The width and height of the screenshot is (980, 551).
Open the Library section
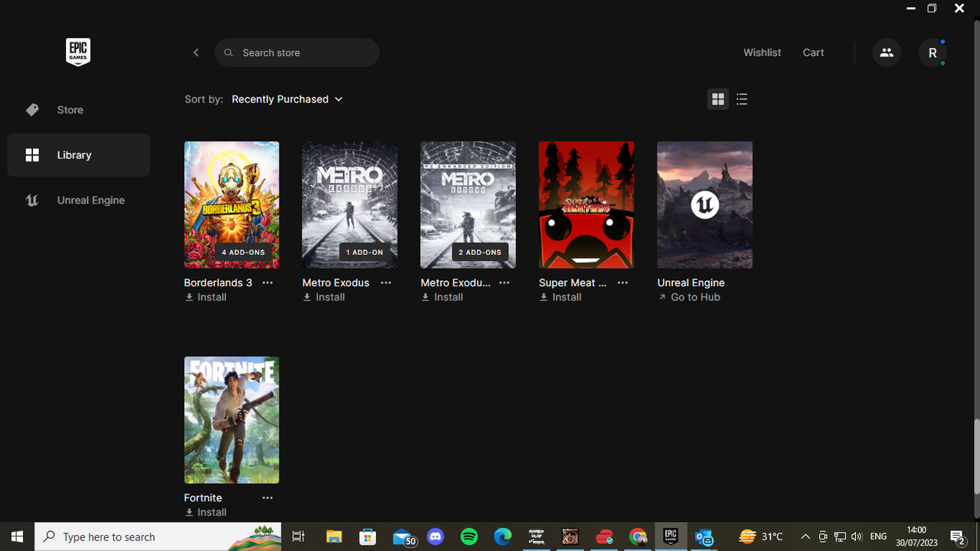[78, 155]
